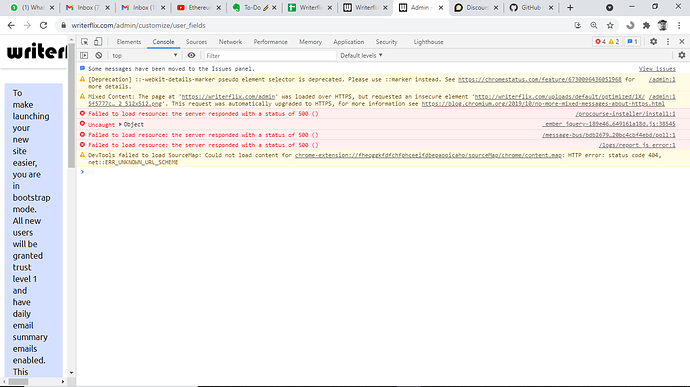Open a new browser tab

coord(570,7)
